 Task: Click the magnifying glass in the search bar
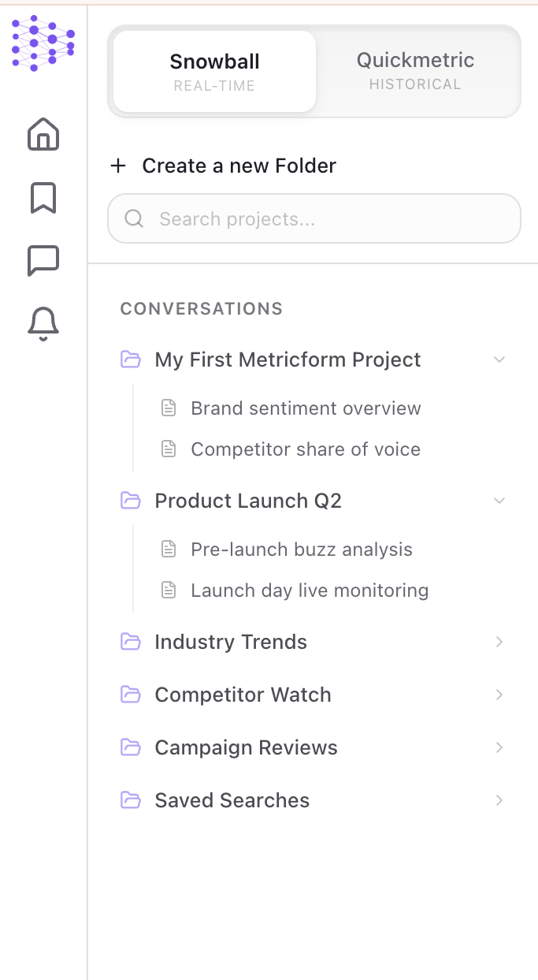pyautogui.click(x=134, y=218)
